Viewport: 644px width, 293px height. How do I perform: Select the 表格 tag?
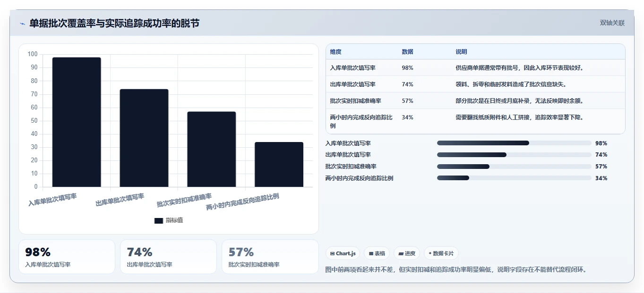tap(377, 253)
